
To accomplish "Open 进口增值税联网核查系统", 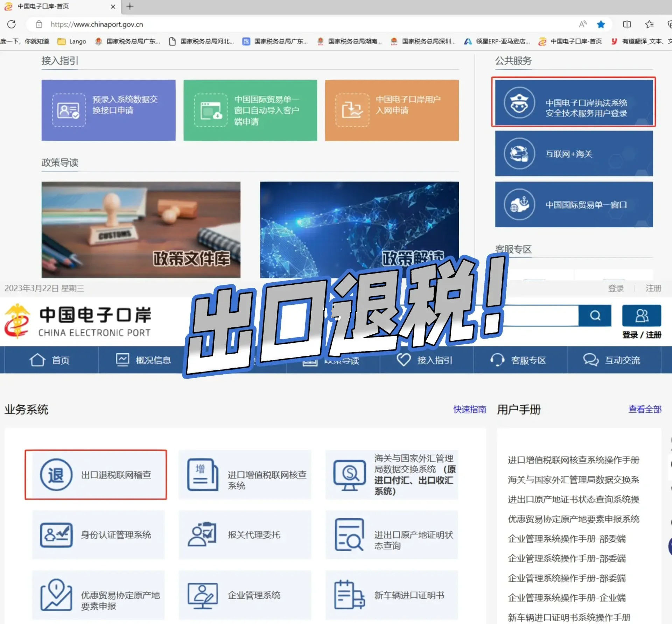I will (x=245, y=475).
